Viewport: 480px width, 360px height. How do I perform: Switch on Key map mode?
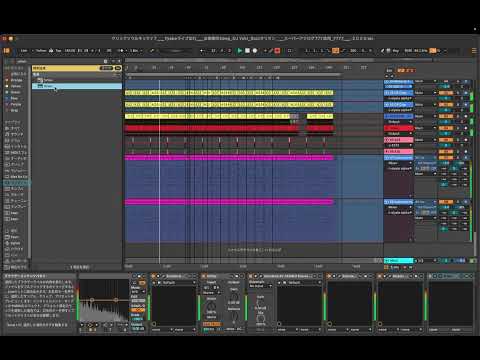(x=396, y=51)
